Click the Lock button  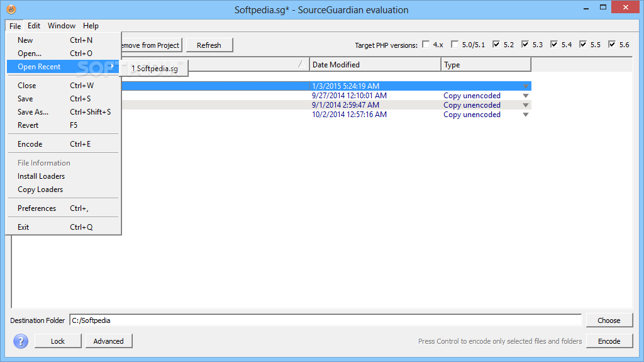coord(58,341)
